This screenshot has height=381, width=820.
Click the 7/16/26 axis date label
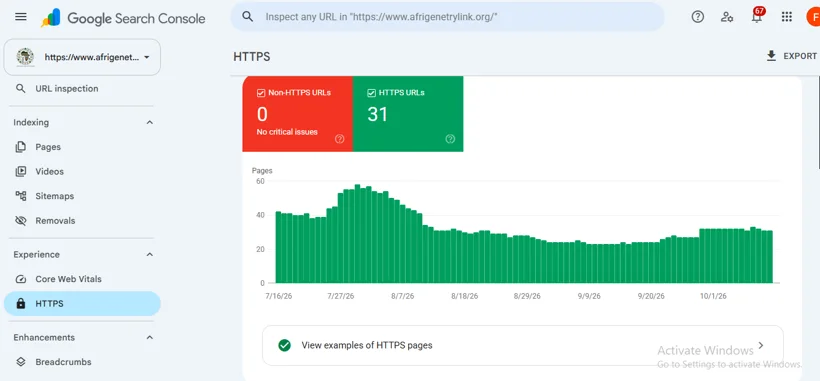tap(279, 296)
